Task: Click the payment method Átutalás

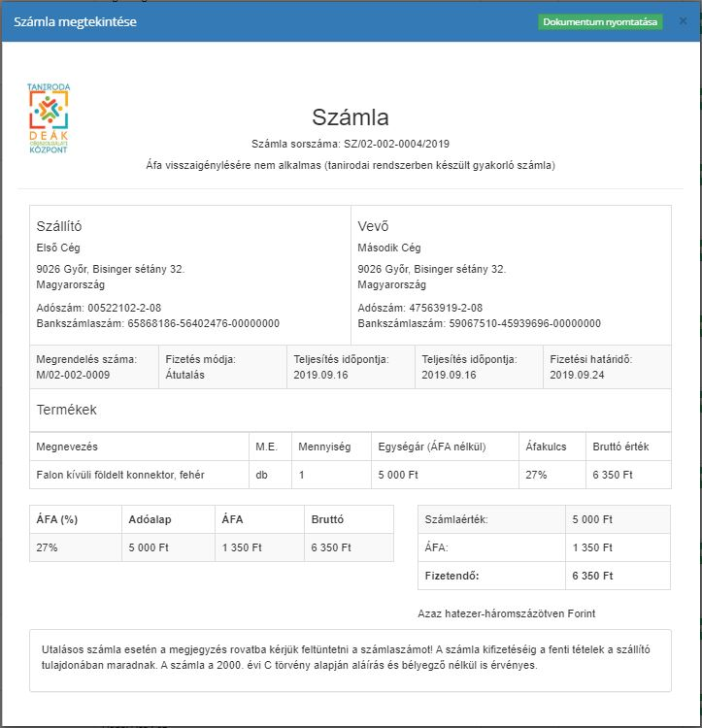Action: coord(184,374)
